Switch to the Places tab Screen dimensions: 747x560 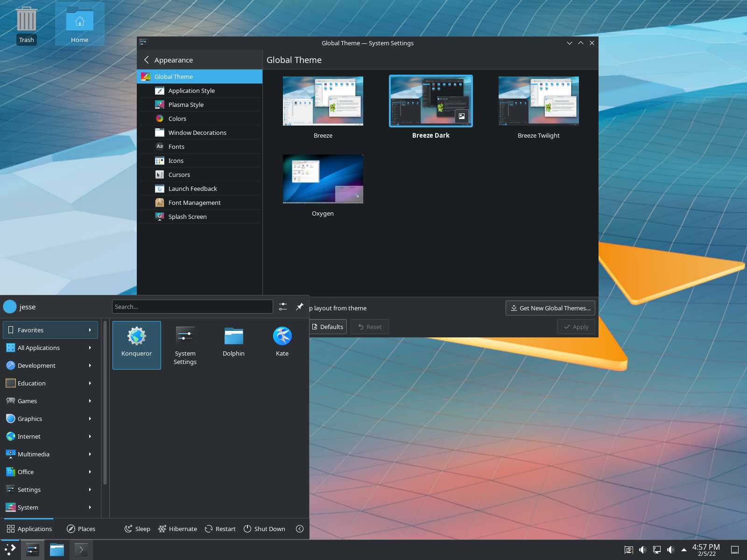click(81, 529)
